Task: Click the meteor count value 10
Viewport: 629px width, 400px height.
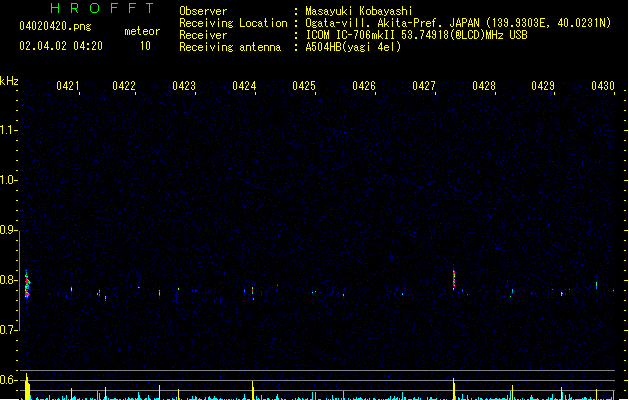Action: 145,46
